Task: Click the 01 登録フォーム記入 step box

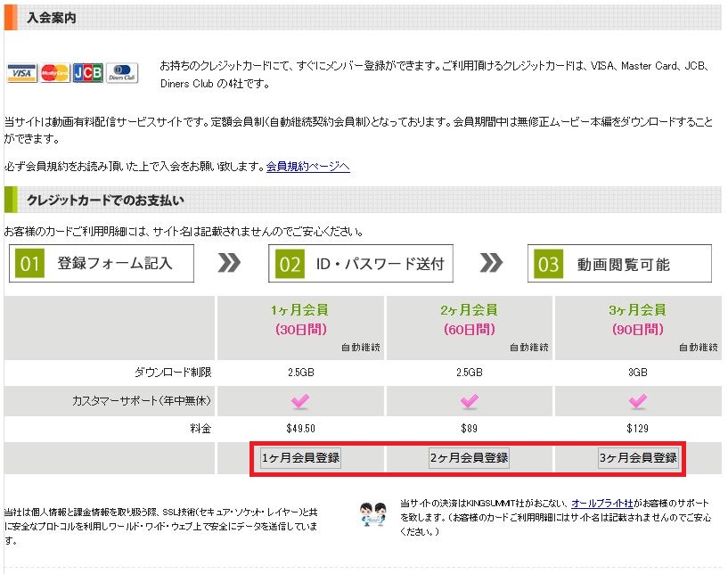Action: (x=102, y=263)
